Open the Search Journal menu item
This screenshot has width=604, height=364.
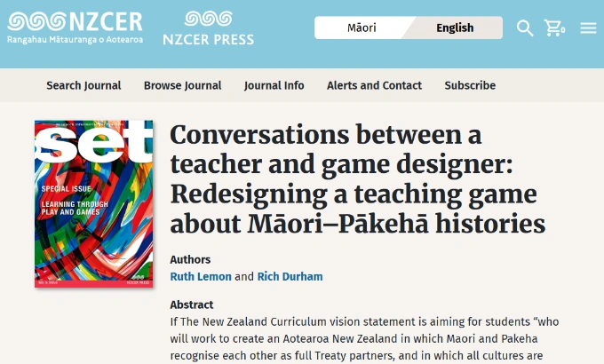(83, 85)
